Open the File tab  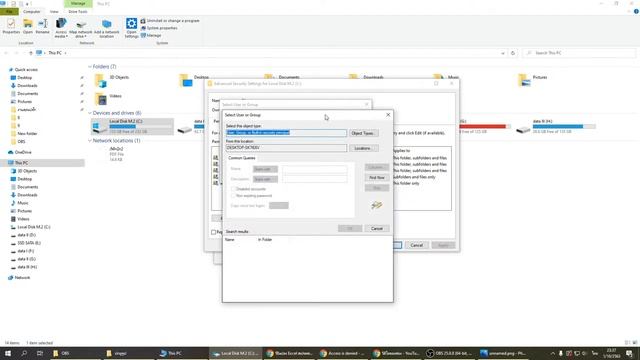(9, 11)
